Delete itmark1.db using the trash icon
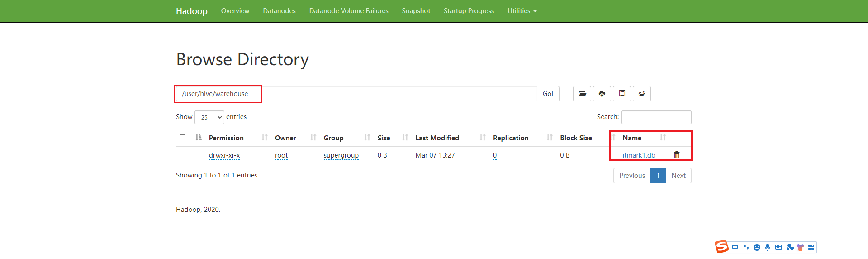 point(677,155)
